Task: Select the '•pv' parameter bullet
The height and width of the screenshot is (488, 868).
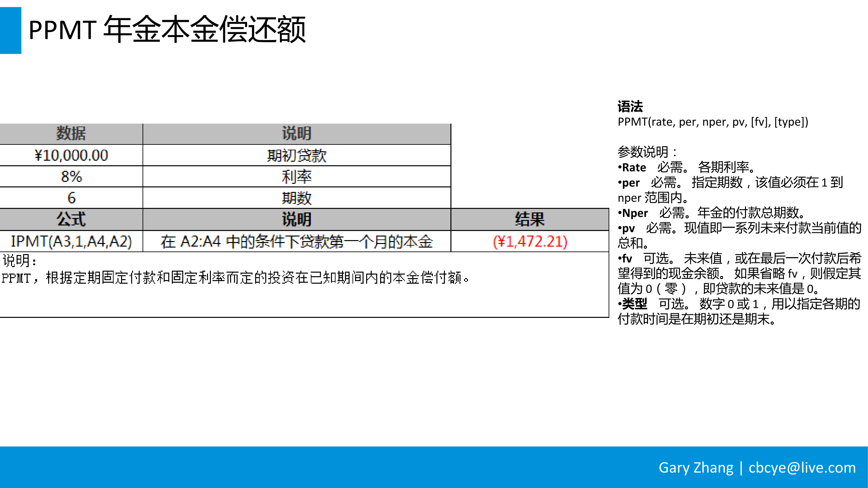Action: [739, 236]
